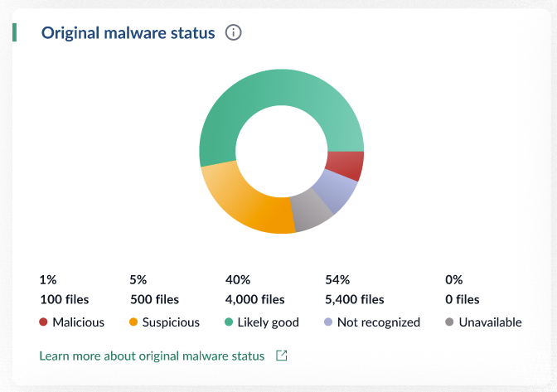Select the Suspicious legend label
This screenshot has width=557, height=392.
point(172,322)
